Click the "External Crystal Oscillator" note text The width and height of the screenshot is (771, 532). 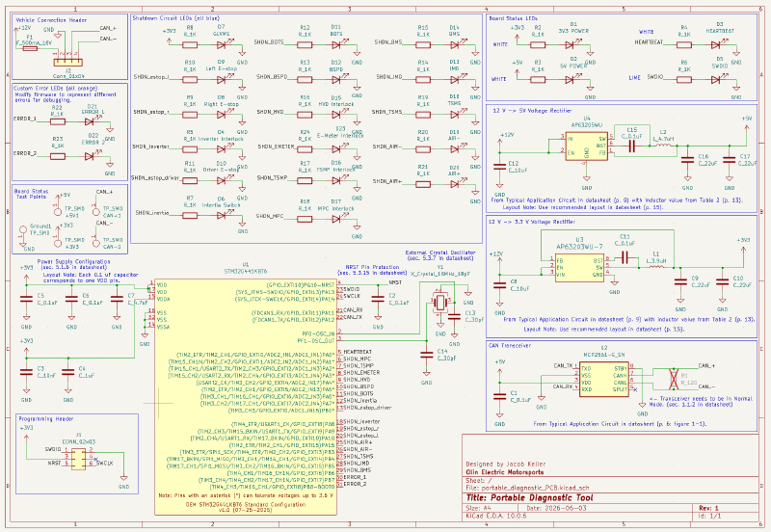point(440,253)
